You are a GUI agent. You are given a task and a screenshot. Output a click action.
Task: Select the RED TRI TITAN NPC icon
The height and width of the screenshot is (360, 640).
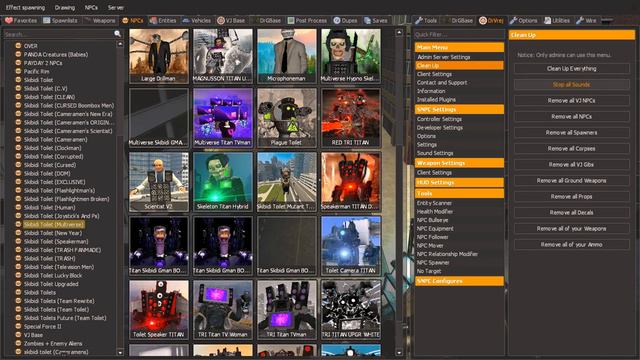pos(351,118)
